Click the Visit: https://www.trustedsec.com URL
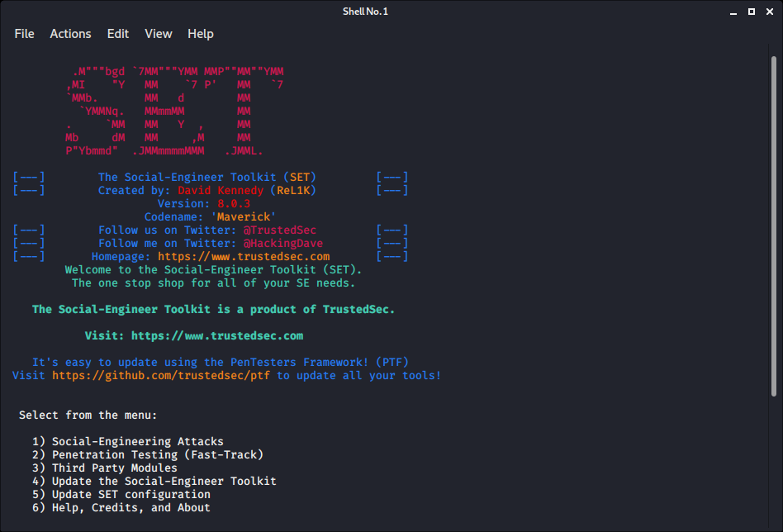Image resolution: width=783 pixels, height=532 pixels. (217, 335)
